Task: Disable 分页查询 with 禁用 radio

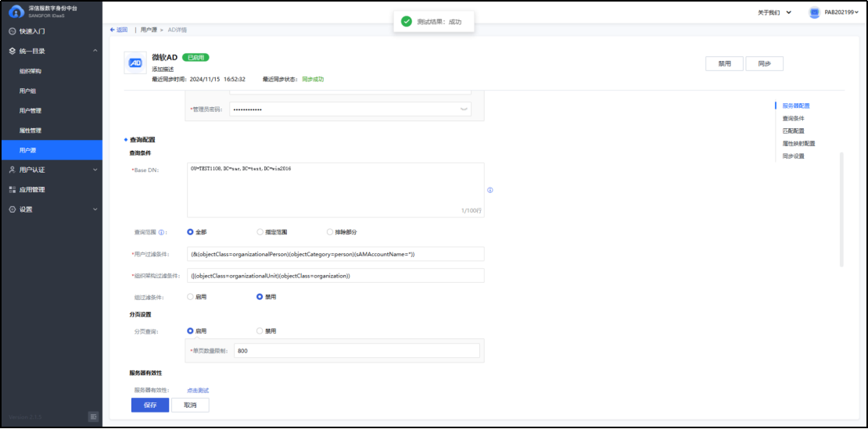Action: pyautogui.click(x=260, y=331)
